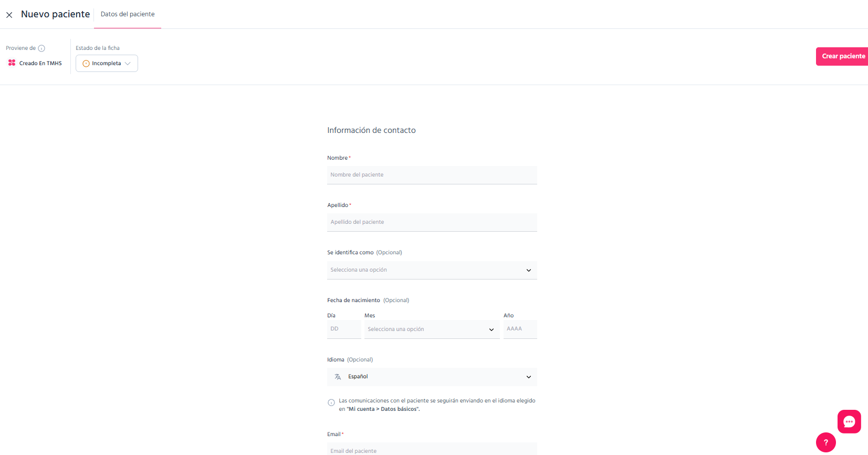The width and height of the screenshot is (868, 455).
Task: Click the Incompleta status clock icon
Action: [86, 64]
